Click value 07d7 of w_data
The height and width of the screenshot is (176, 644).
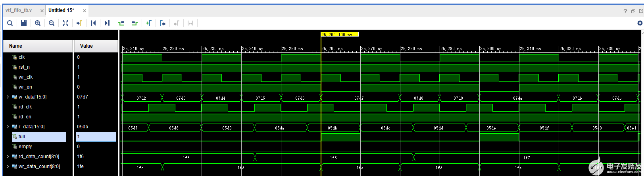[x=83, y=97]
